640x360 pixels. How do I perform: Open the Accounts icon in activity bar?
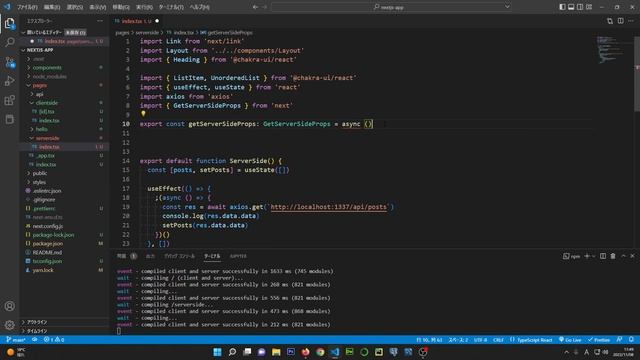9,306
